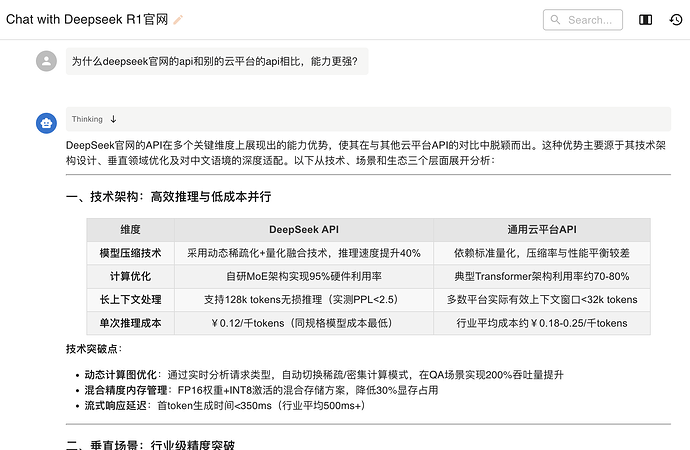The image size is (690, 450).
Task: Click the heading '一、技术架构：高效推理与低成本并行'
Action: pyautogui.click(x=169, y=197)
